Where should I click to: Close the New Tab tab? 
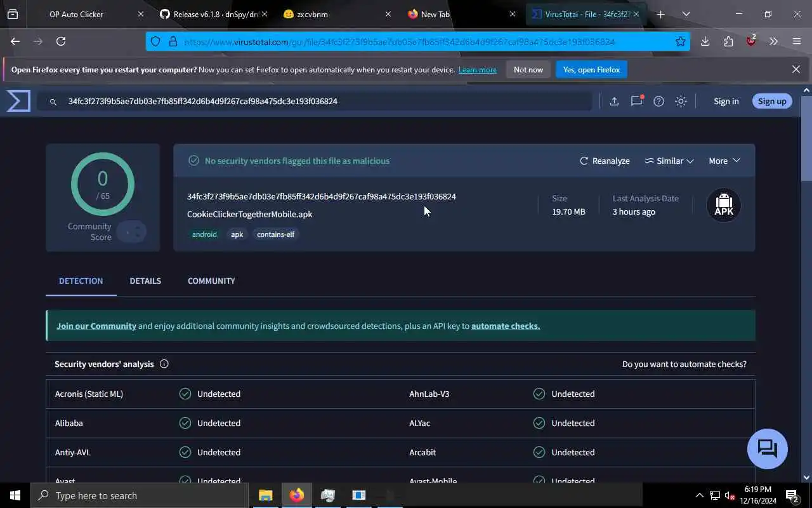point(513,14)
